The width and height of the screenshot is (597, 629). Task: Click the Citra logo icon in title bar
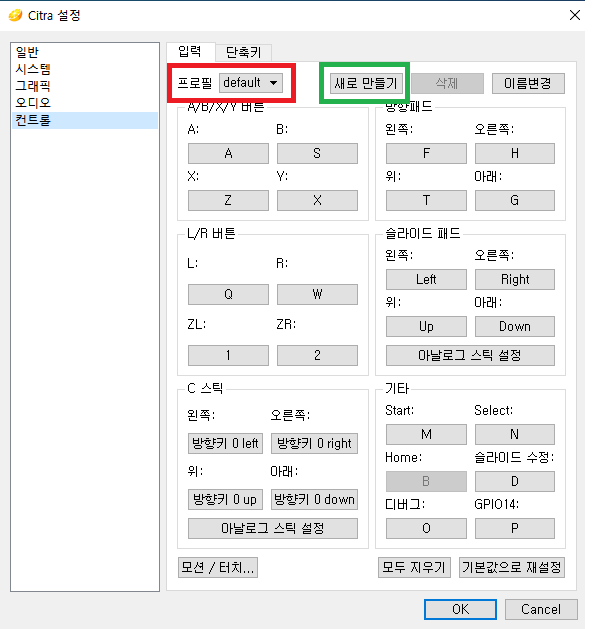coord(15,16)
